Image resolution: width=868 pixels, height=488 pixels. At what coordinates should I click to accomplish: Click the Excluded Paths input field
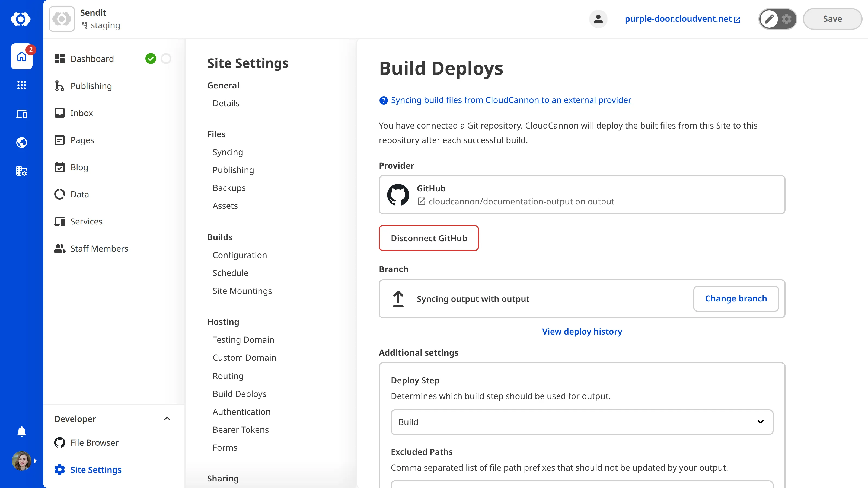tap(582, 486)
